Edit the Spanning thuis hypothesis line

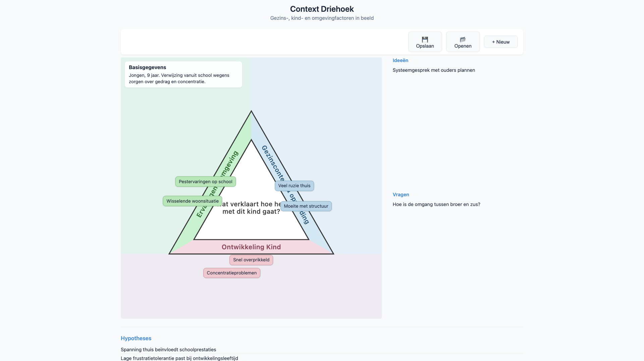168,350
